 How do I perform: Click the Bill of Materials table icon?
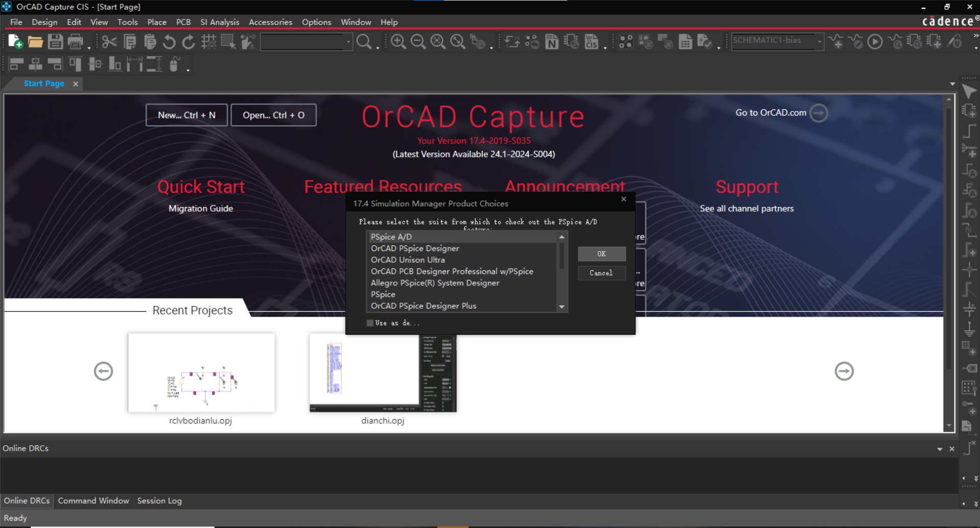click(x=685, y=41)
